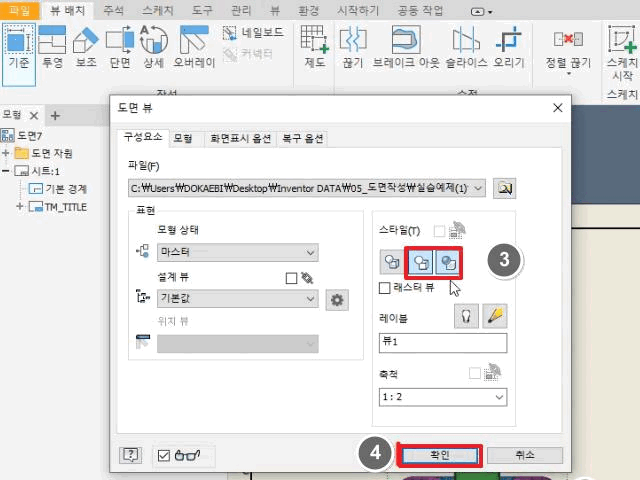Viewport: 640px width, 480px height.
Task: Switch to the 복구 옵션 tab
Action: point(303,138)
